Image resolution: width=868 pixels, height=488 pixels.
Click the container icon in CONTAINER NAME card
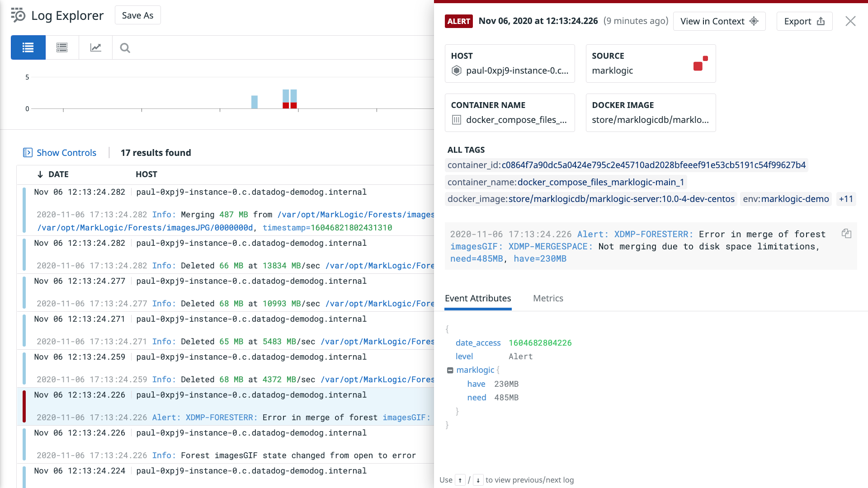457,120
